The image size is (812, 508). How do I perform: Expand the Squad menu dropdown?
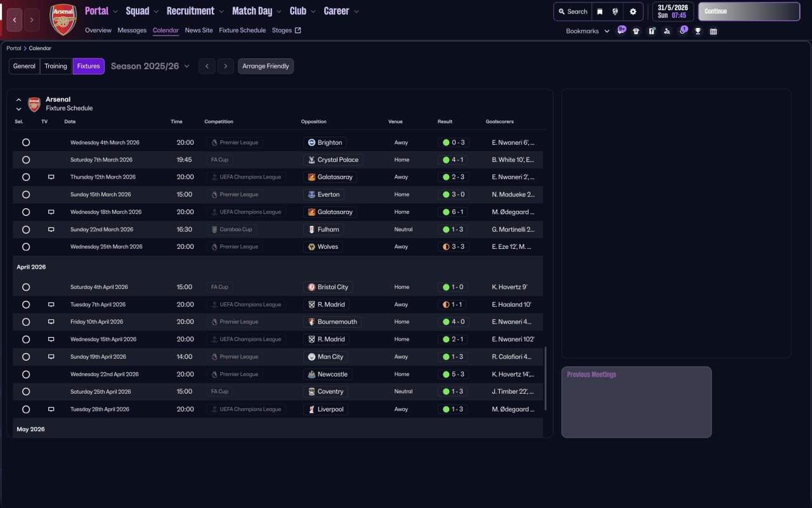143,11
